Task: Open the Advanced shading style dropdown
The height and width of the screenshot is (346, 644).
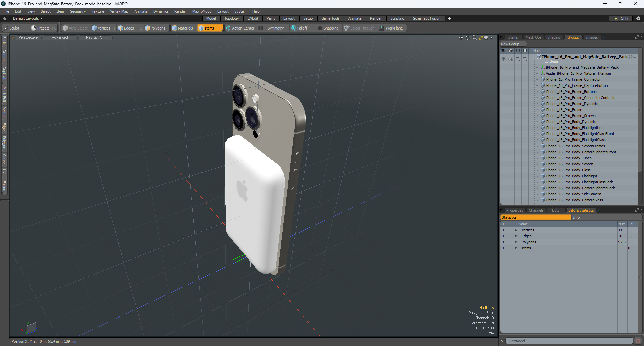Action: pos(60,38)
